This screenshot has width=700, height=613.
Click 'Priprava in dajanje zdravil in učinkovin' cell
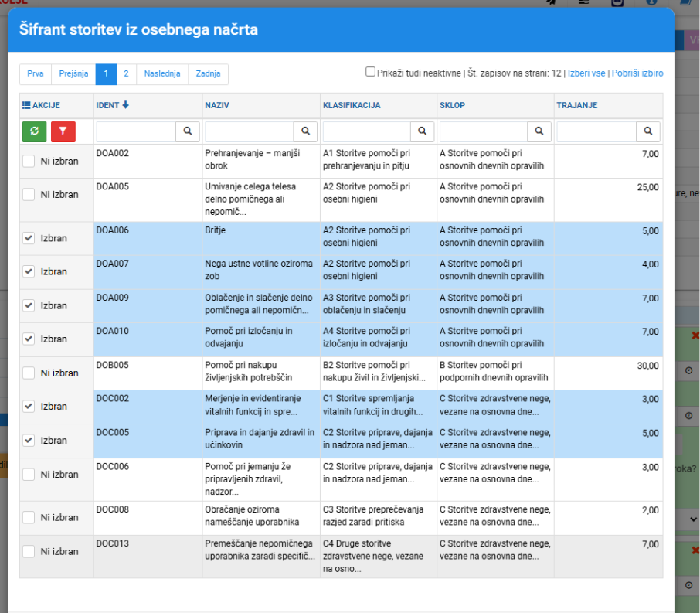pos(260,439)
